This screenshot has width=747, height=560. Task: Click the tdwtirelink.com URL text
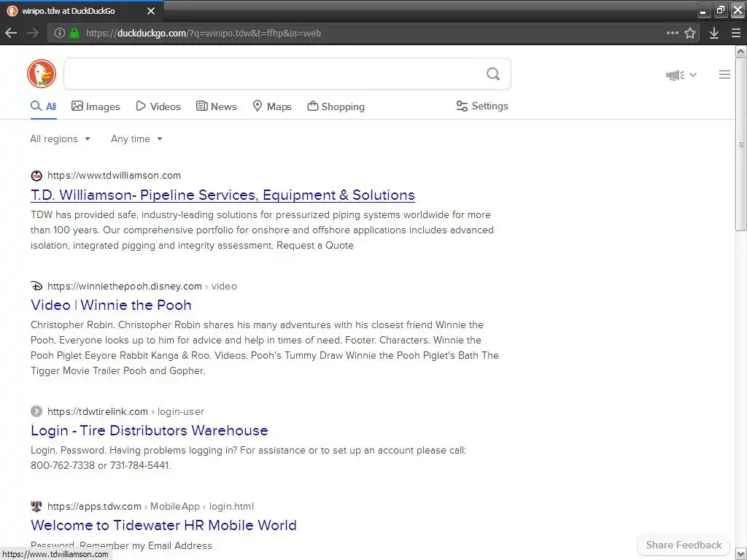coord(98,411)
